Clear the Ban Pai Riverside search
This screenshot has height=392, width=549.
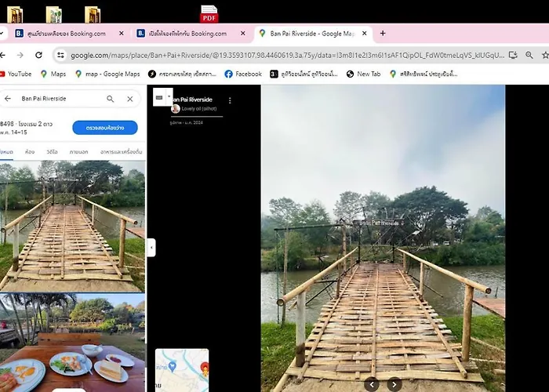130,99
